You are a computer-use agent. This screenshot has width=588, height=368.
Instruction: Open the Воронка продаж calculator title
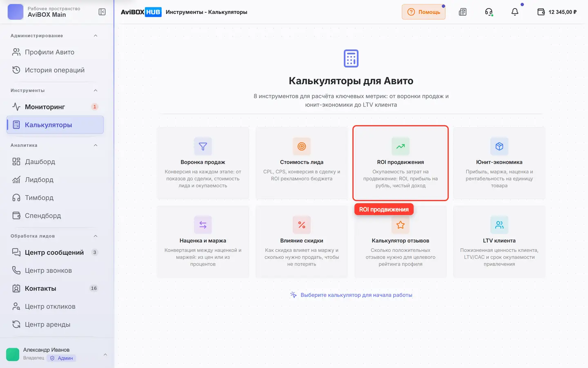203,162
